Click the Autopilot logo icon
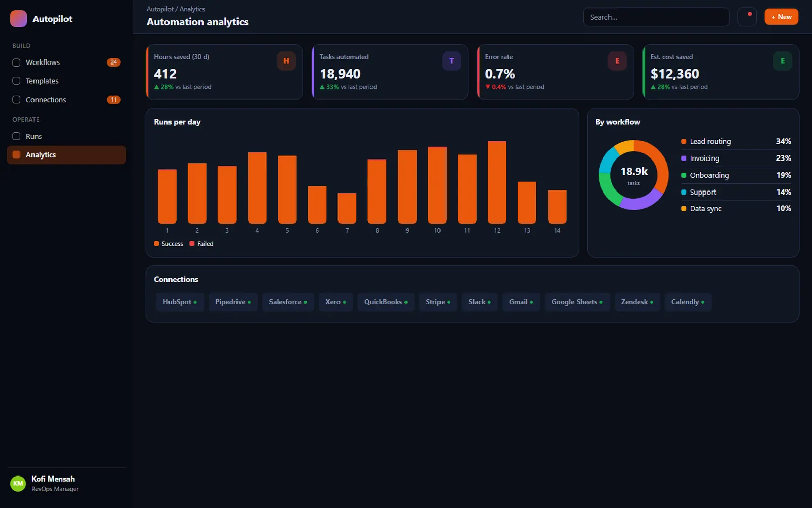Viewport: 812px width, 508px height. (19, 19)
